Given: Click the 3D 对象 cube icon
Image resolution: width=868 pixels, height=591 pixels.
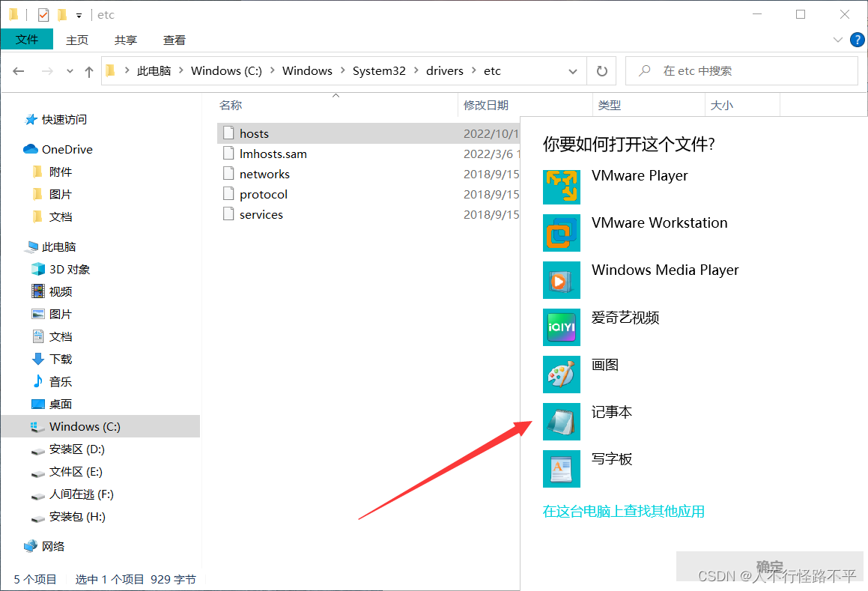Looking at the screenshot, I should (x=38, y=269).
